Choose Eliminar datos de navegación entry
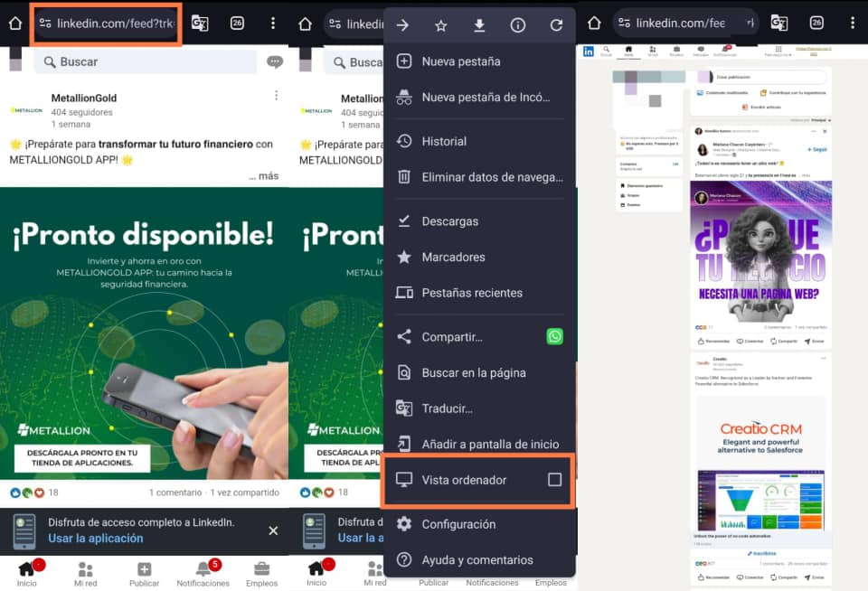This screenshot has height=591, width=868. (480, 177)
